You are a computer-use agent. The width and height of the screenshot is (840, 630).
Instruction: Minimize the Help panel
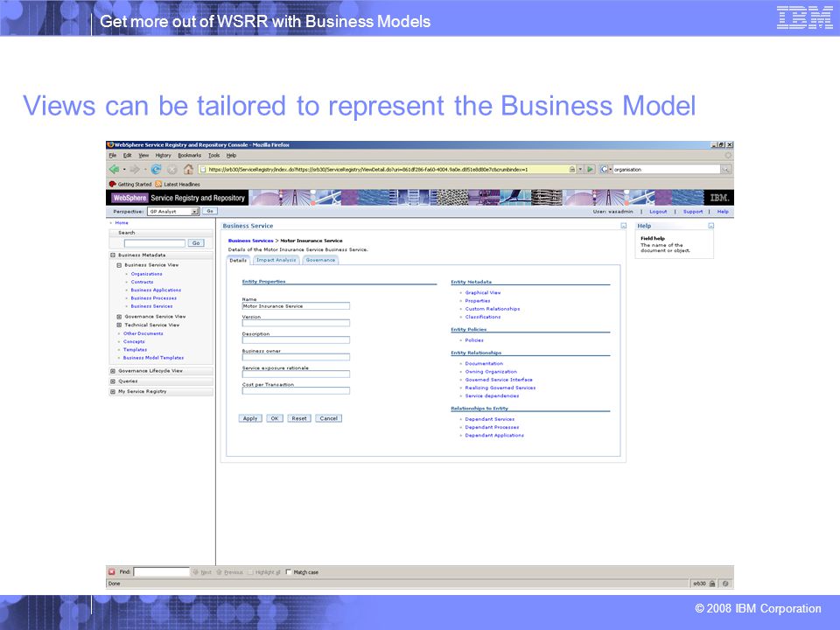(x=710, y=226)
